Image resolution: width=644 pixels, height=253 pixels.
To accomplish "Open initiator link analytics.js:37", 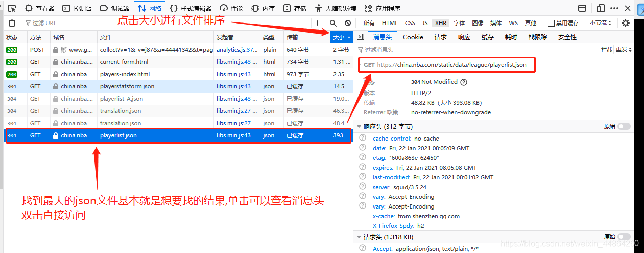I will click(237, 50).
